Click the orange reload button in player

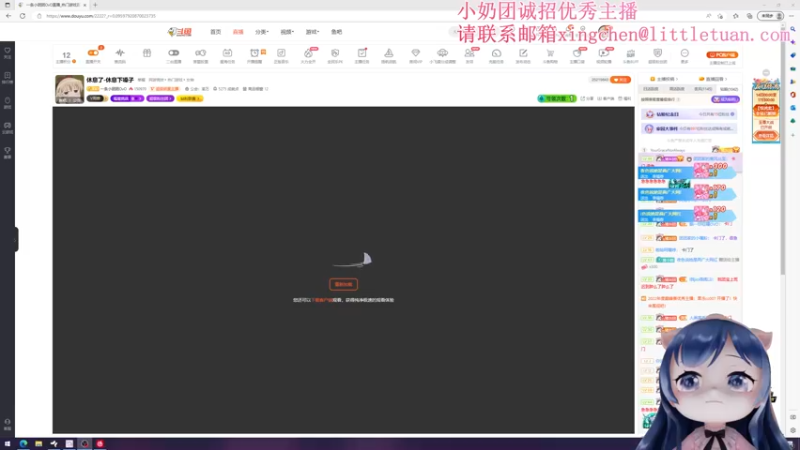coord(343,284)
